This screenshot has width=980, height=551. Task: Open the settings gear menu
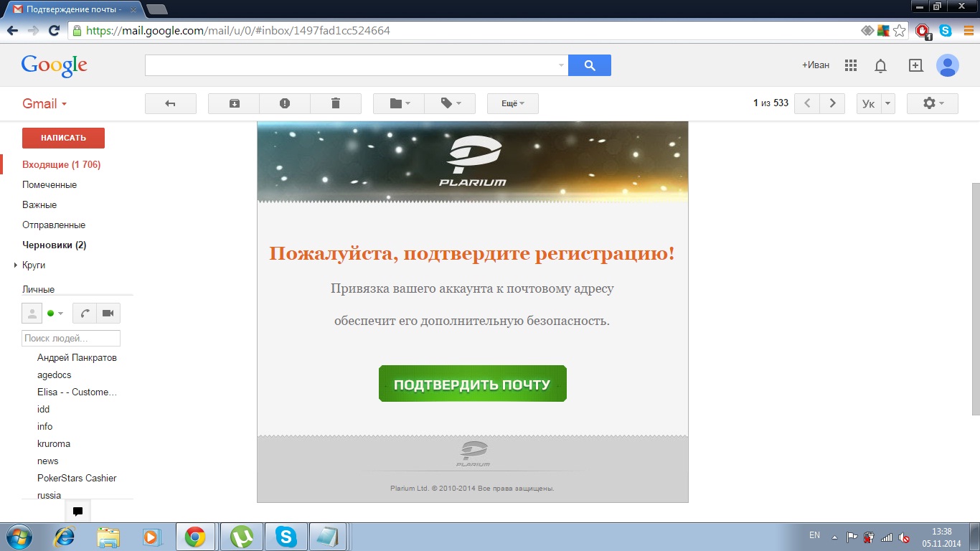pyautogui.click(x=933, y=103)
